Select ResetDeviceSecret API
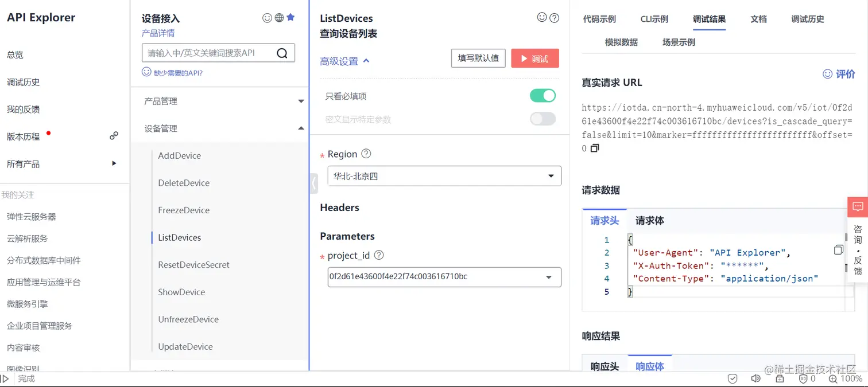Viewport: 868px width, 387px height. 193,265
